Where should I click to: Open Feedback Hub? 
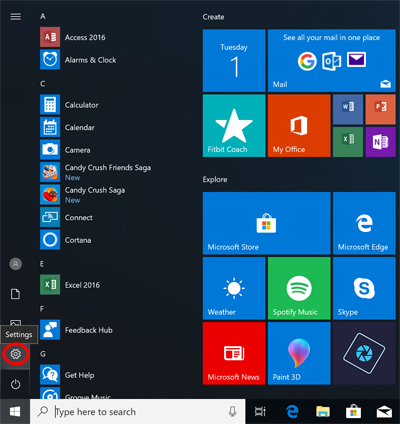76,330
